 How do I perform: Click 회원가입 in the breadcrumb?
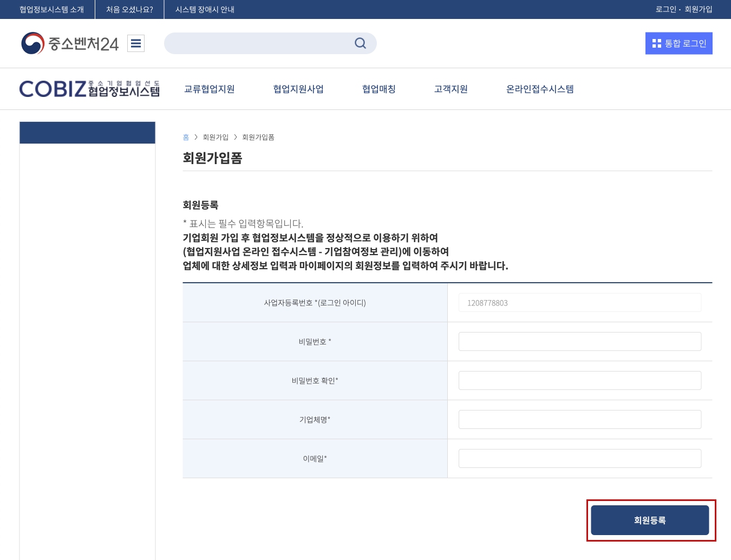coord(216,138)
